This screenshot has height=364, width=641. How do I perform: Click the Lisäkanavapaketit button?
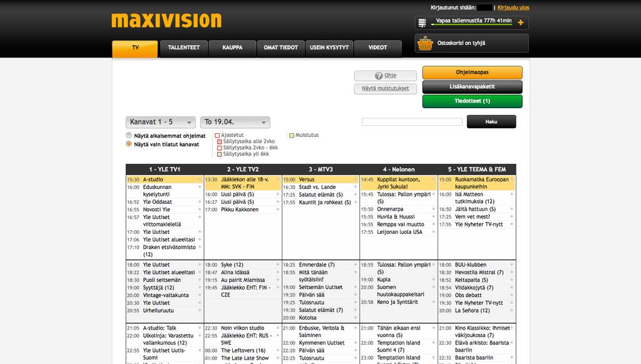tap(472, 86)
